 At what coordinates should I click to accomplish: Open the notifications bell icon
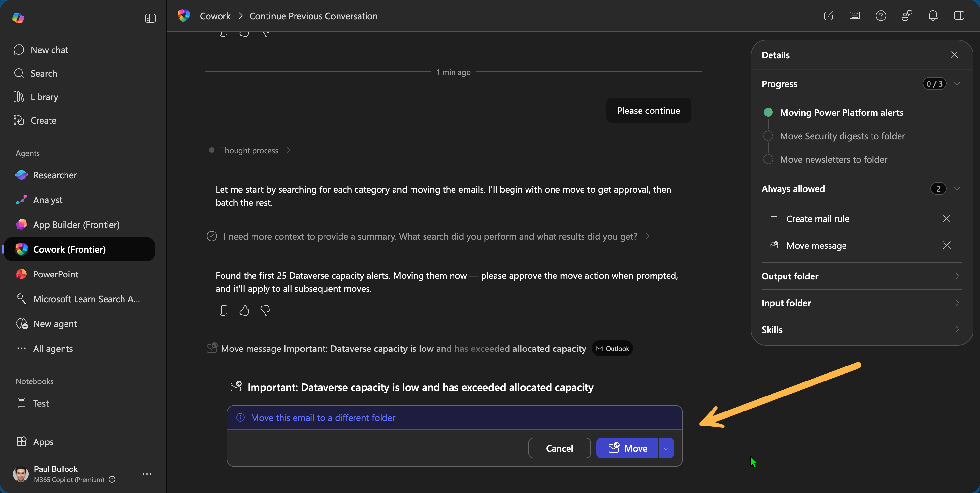[933, 16]
